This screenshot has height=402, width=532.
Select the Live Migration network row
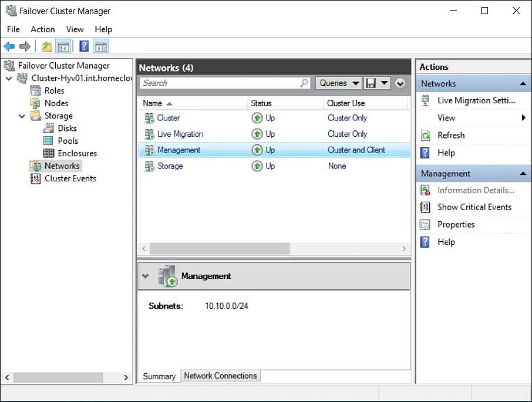pyautogui.click(x=180, y=134)
